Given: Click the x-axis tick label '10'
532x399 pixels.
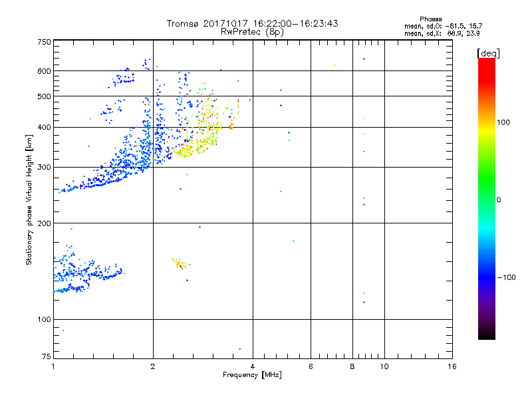Looking at the screenshot, I should (384, 366).
